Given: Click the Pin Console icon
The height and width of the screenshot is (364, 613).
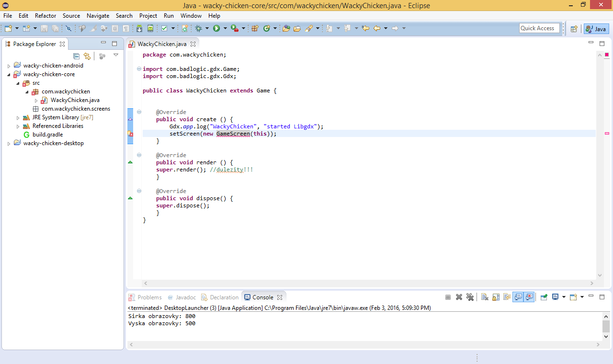Looking at the screenshot, I should [x=544, y=297].
